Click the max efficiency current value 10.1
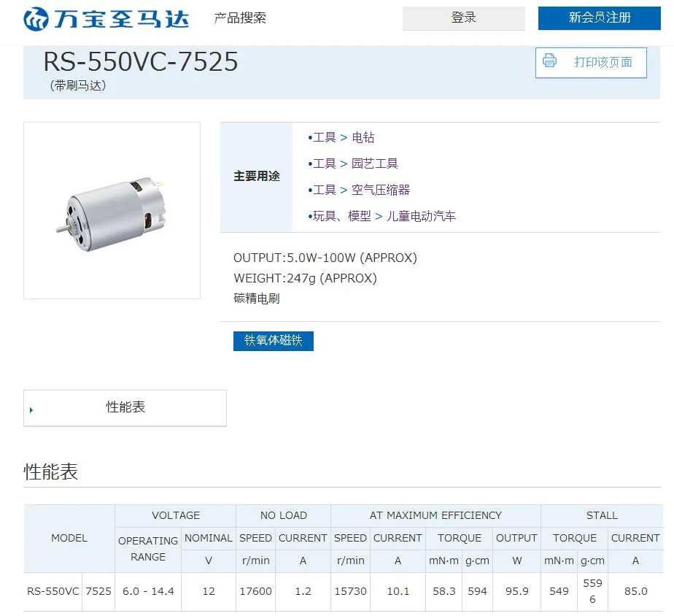Viewport: 674px width, 616px height. (x=398, y=591)
